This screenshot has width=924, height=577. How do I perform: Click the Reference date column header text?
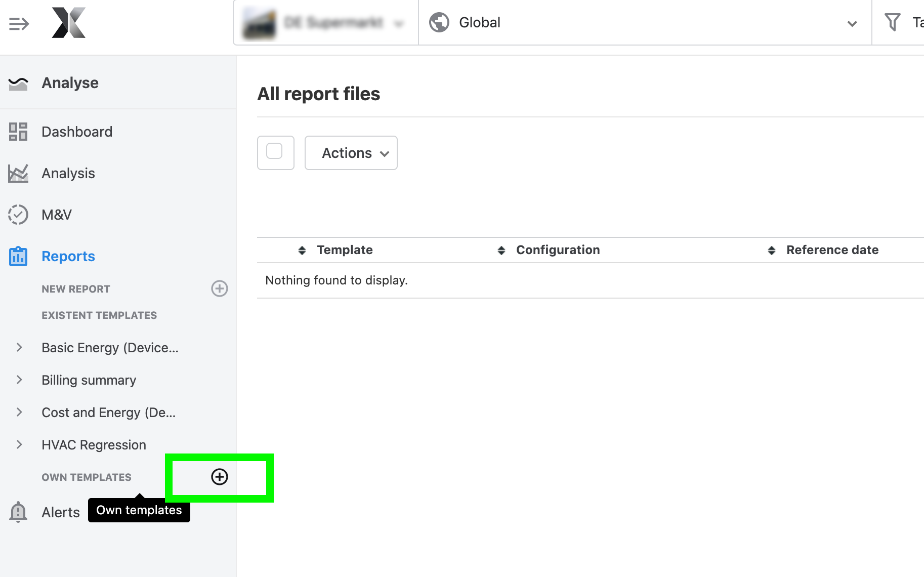832,250
